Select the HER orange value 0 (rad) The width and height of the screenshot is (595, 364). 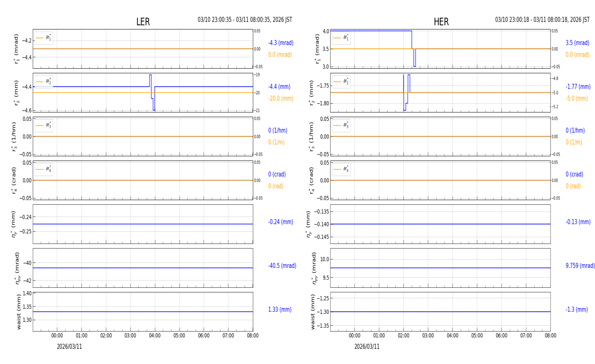click(x=573, y=186)
